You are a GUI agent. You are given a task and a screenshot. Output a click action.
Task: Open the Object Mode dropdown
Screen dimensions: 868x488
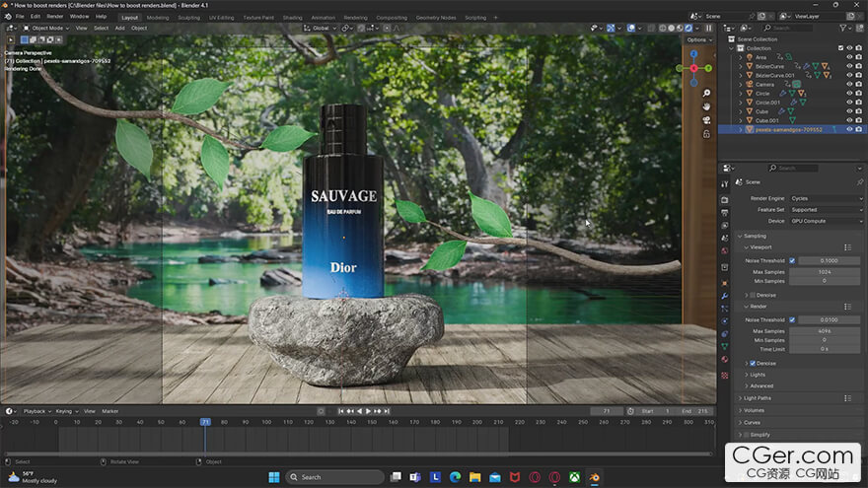point(46,28)
